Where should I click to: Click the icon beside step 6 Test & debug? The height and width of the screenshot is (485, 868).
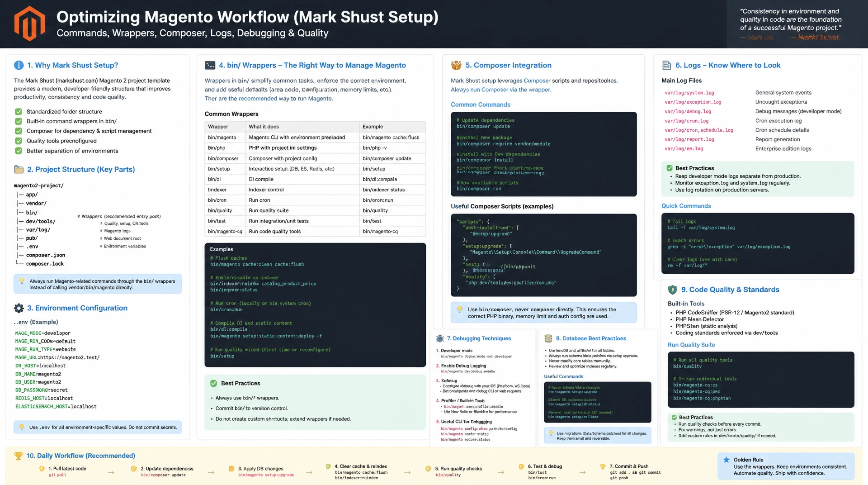click(521, 466)
